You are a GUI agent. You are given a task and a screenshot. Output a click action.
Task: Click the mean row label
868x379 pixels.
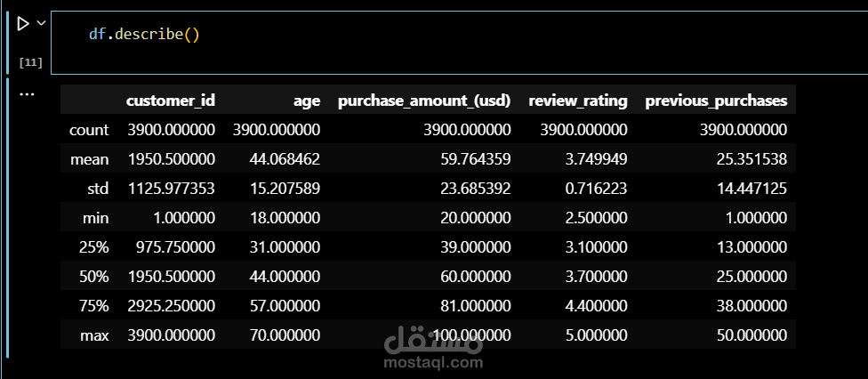pos(90,159)
